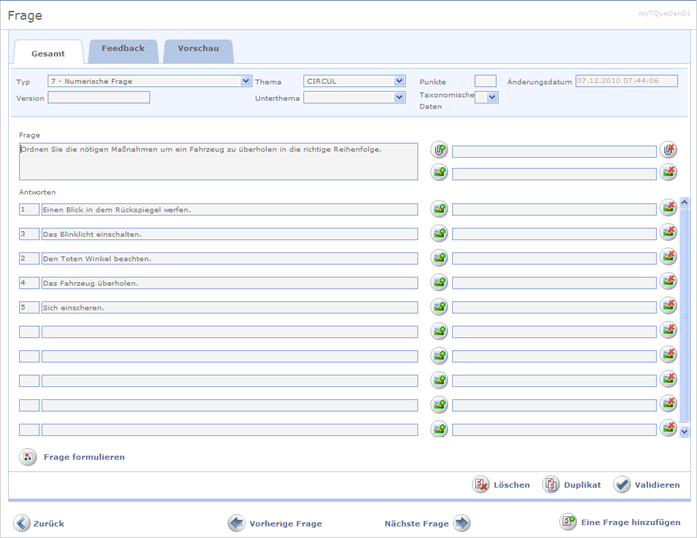Click the add attachment paperclip icon
Screen dimensions: 697x538
[439, 150]
